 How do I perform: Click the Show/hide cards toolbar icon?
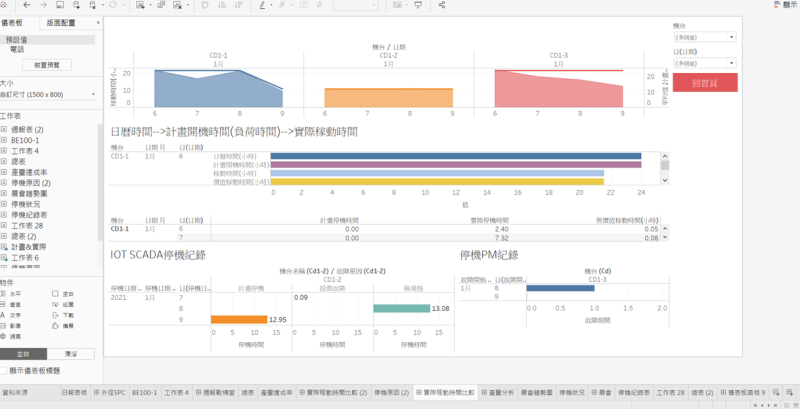(x=397, y=5)
